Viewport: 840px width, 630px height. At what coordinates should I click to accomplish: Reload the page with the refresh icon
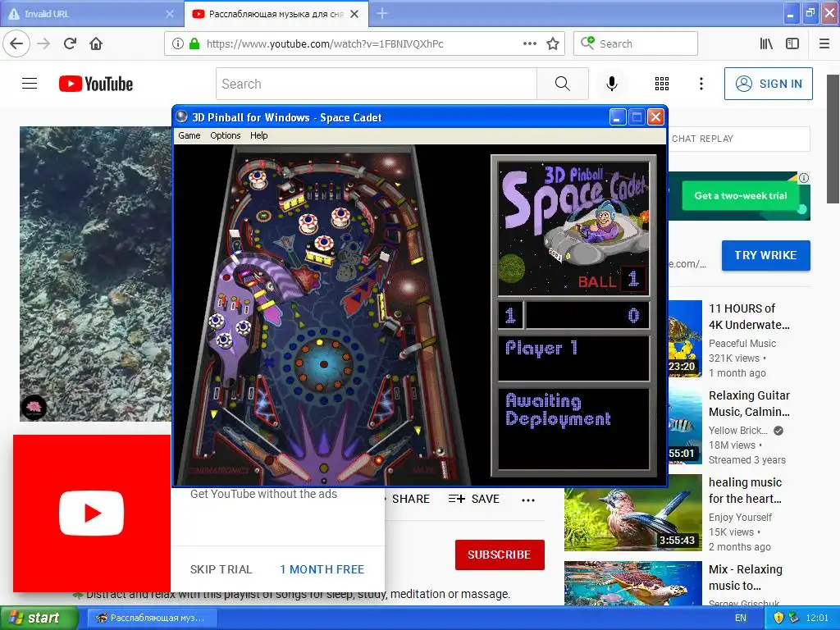point(71,43)
